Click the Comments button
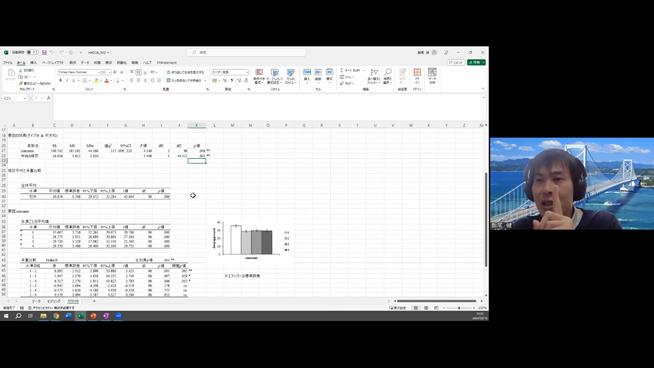The width and height of the screenshot is (654, 368). [x=456, y=63]
